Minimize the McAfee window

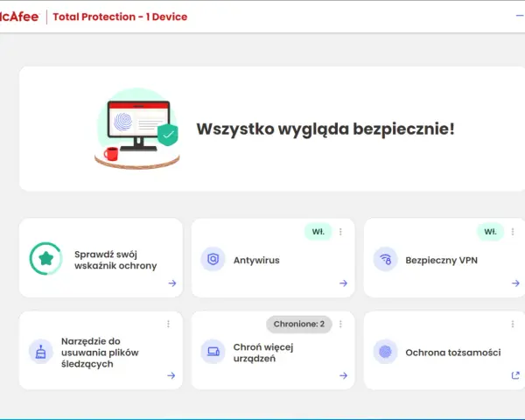[520, 16]
